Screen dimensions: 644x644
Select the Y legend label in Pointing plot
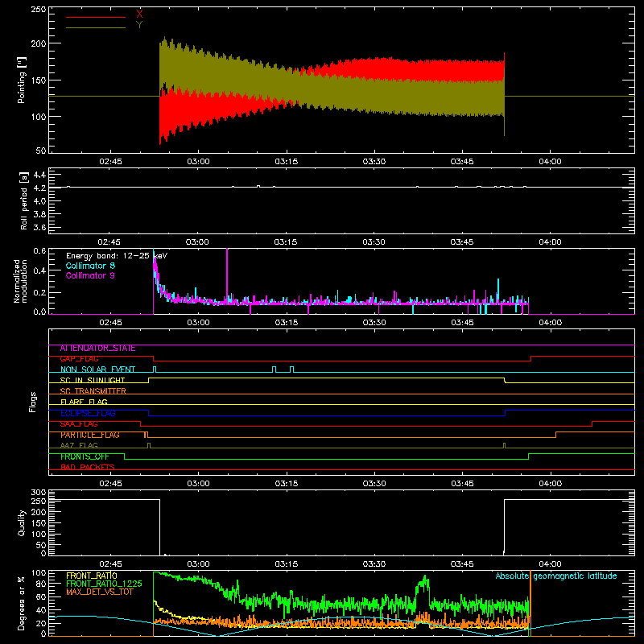[139, 25]
